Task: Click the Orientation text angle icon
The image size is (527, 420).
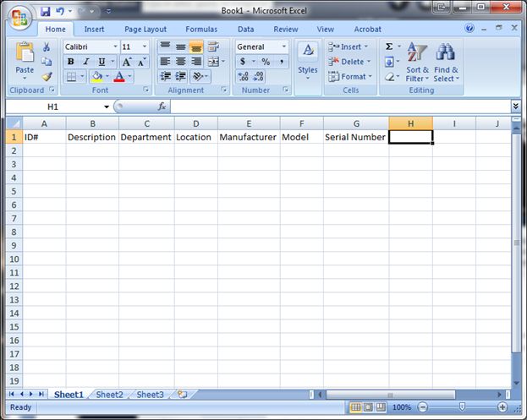Action: (198, 77)
